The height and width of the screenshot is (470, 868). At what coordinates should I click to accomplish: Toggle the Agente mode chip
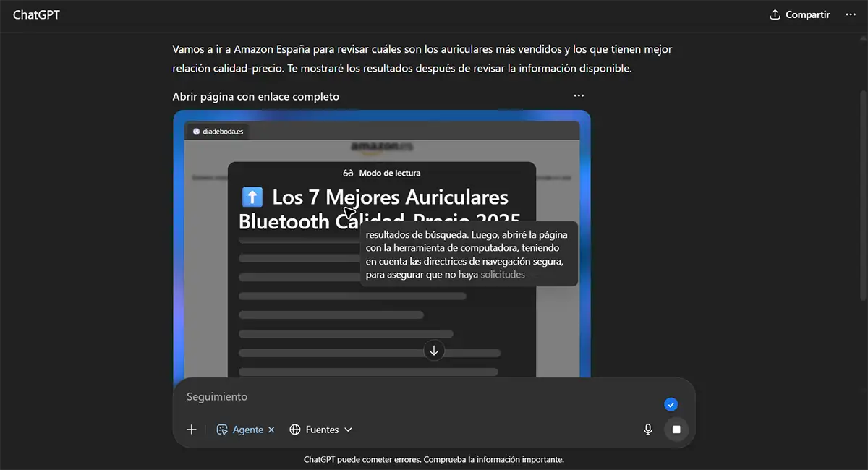(x=241, y=430)
